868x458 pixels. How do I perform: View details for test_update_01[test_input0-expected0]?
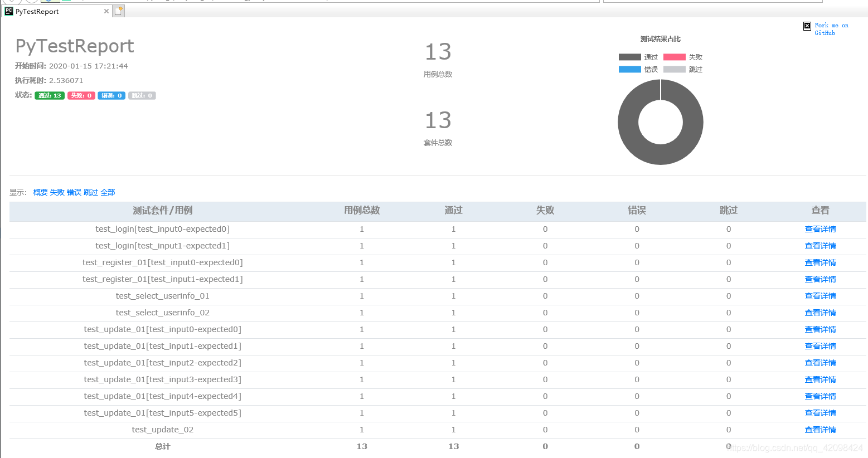pyautogui.click(x=820, y=329)
